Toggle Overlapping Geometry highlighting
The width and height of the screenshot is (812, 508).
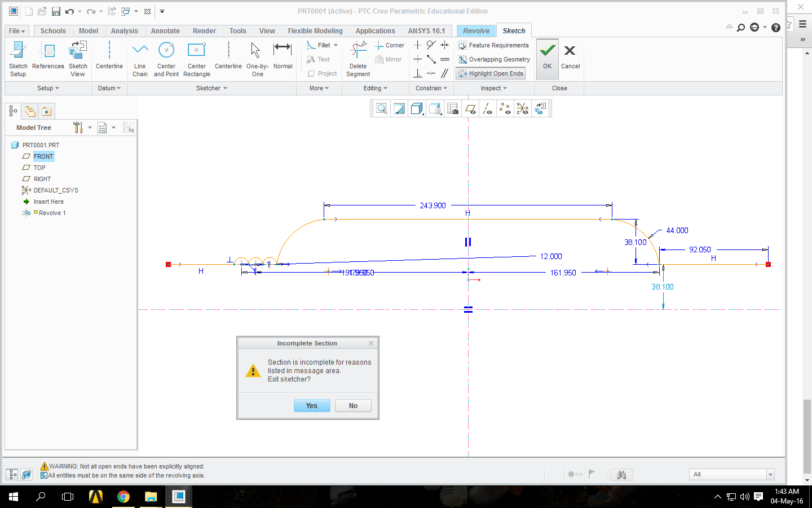pyautogui.click(x=494, y=59)
